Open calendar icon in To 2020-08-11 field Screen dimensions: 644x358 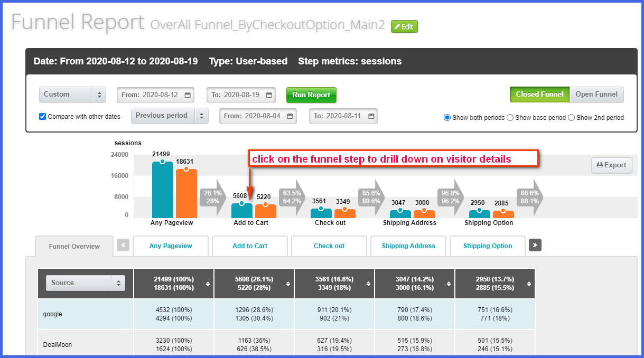(371, 116)
